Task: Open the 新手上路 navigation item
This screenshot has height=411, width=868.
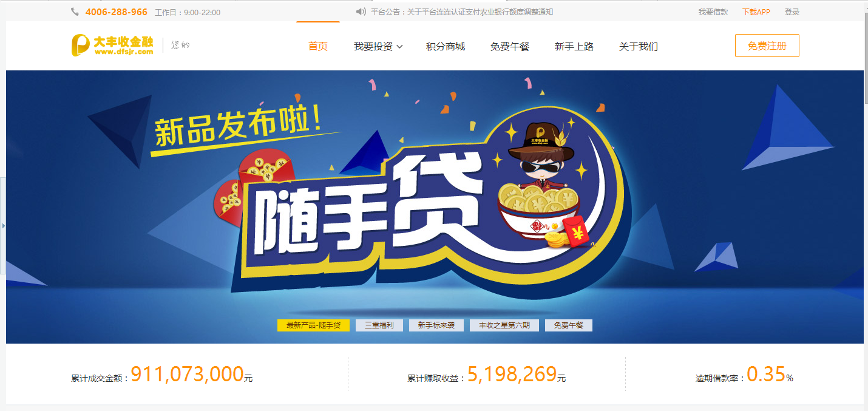Action: [x=574, y=46]
